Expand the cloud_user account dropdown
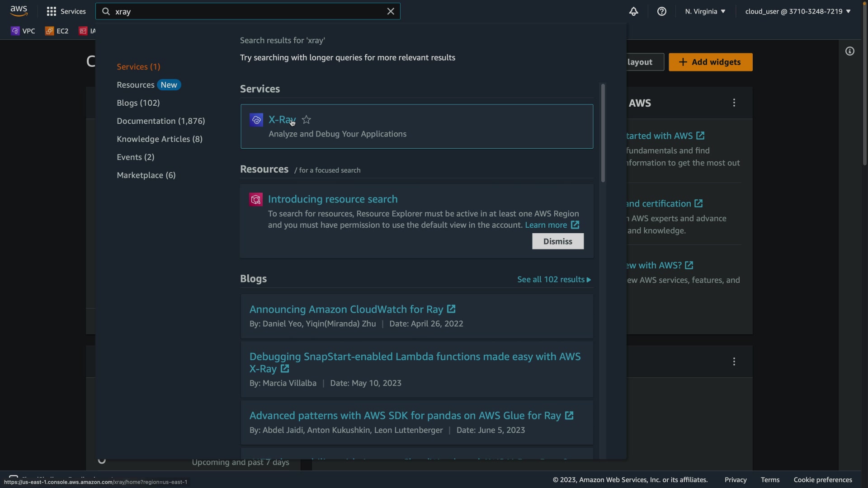The image size is (868, 488). point(797,11)
